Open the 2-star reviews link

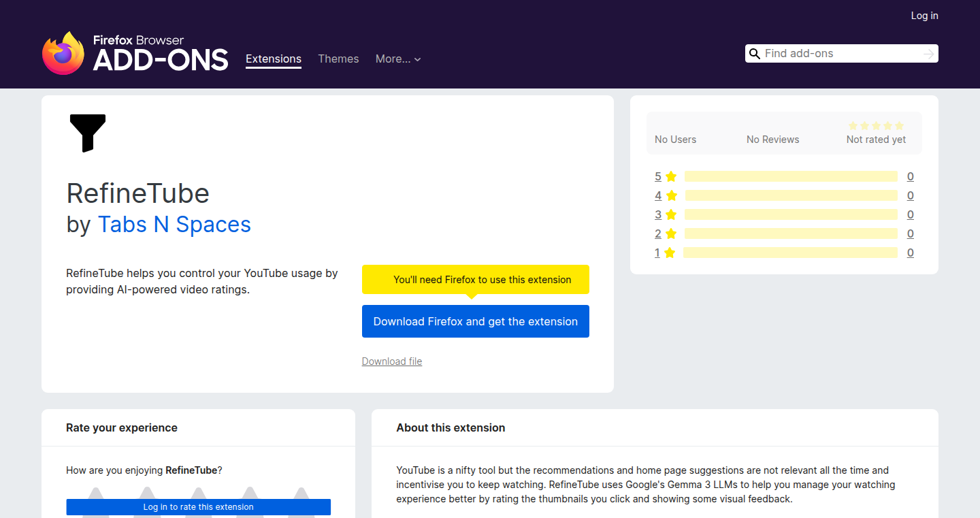[x=658, y=233]
